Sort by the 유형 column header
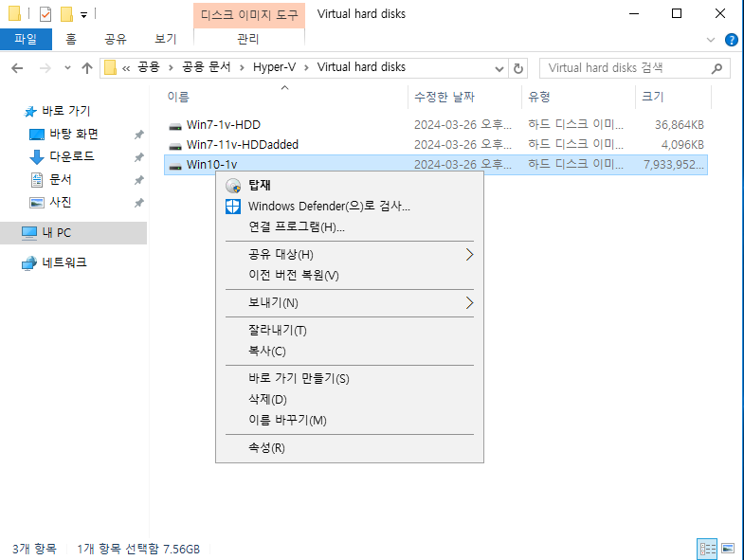The image size is (744, 560). pos(539,97)
